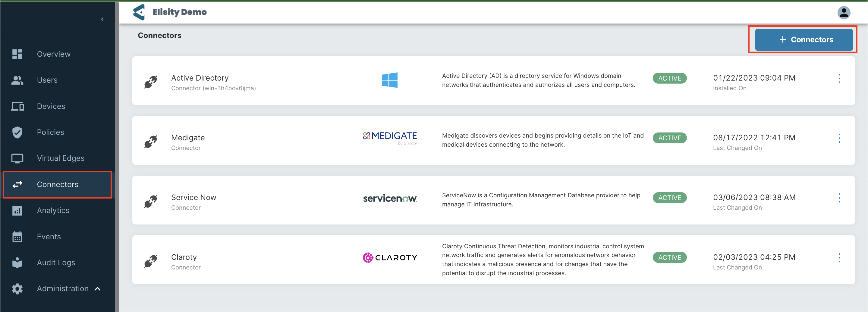Open the user profile avatar
The image size is (868, 312).
click(843, 12)
